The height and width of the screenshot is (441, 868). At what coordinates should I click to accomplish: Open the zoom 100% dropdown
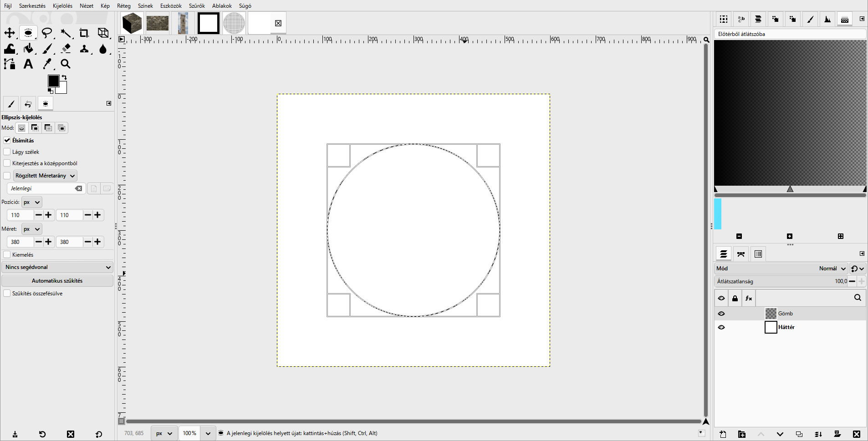pos(208,433)
